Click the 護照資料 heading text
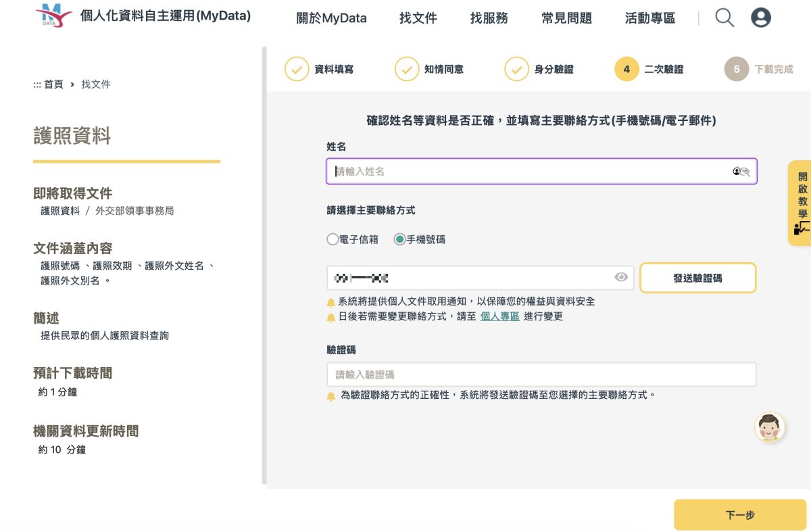Screen dimensions: 811x532 [72, 137]
